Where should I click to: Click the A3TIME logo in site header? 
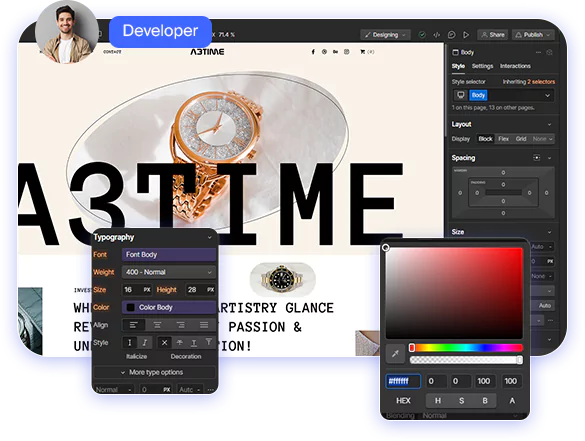[x=207, y=52]
